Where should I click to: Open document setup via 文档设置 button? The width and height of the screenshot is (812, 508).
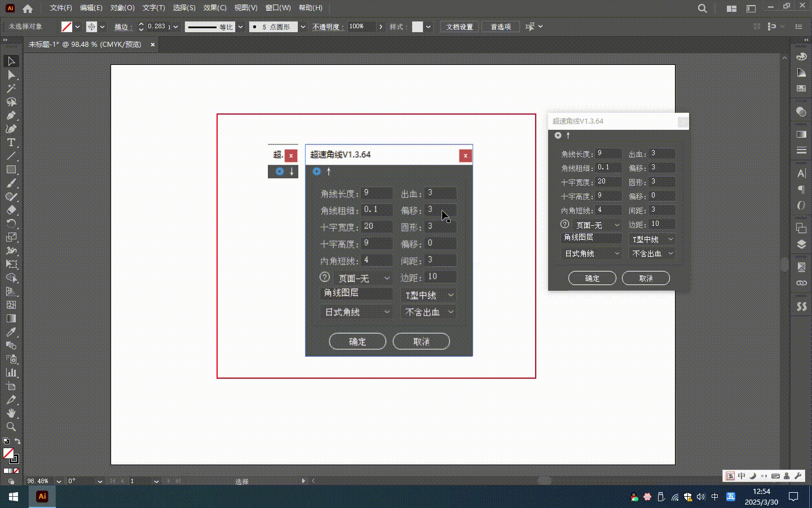[459, 26]
